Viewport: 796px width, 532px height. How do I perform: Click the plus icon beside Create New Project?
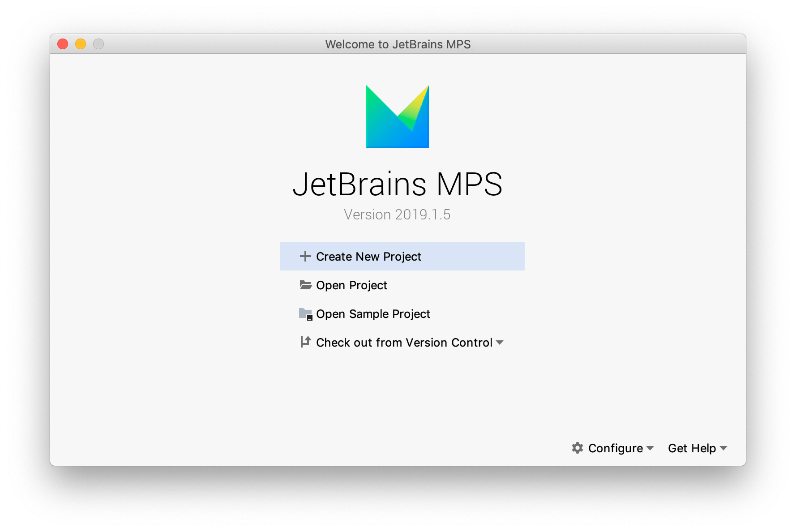click(x=305, y=256)
